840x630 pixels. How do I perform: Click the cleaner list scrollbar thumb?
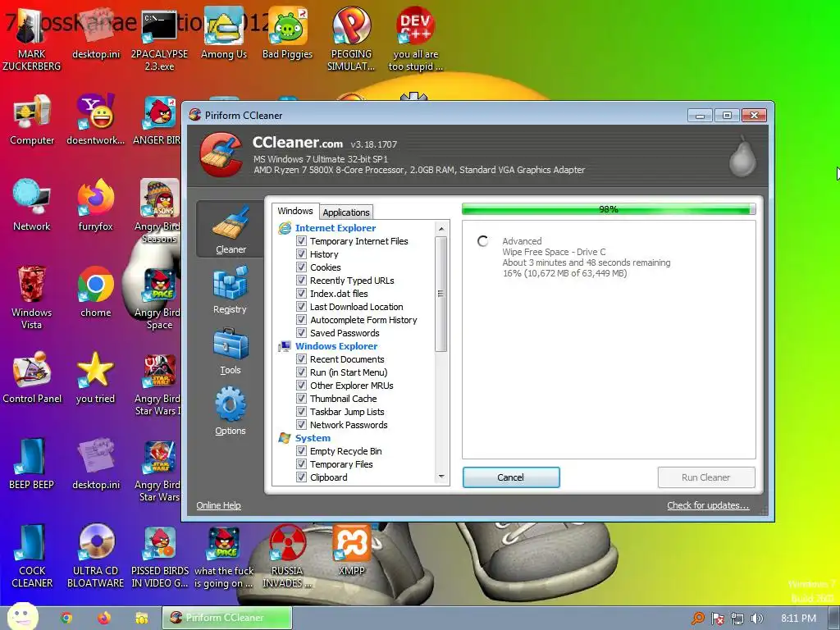click(441, 294)
